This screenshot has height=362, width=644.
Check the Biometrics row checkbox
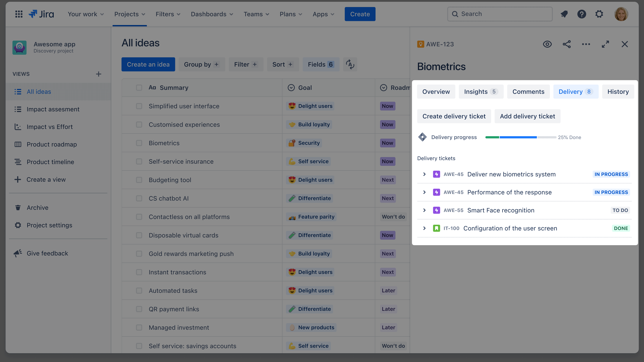coord(139,143)
